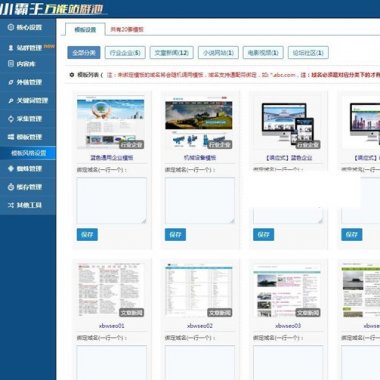Focus domain textarea under xbwseo03
The width and height of the screenshot is (380, 380).
click(x=288, y=363)
